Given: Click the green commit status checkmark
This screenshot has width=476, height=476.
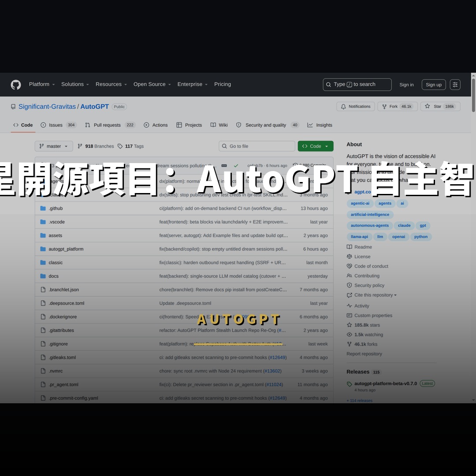Looking at the screenshot, I should 236,166.
